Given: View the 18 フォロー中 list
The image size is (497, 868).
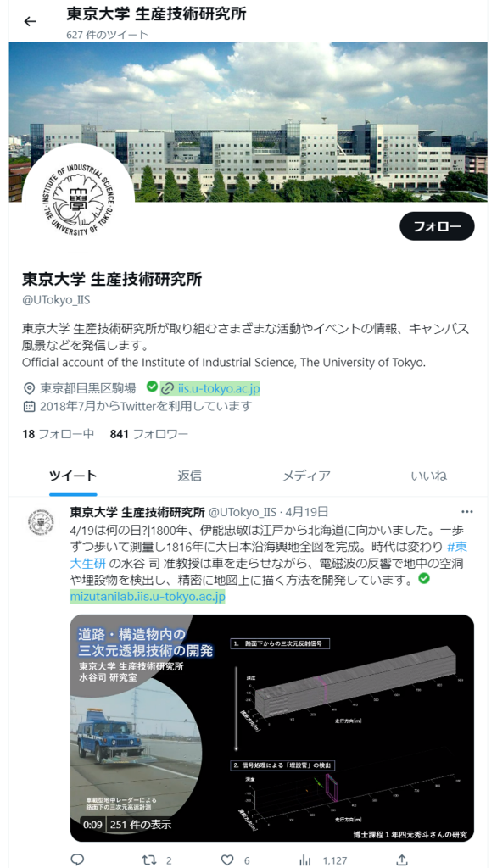Looking at the screenshot, I should coord(59,434).
